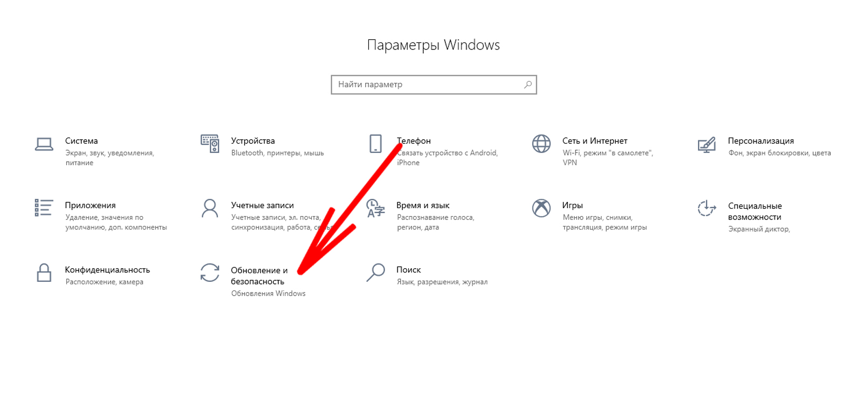The width and height of the screenshot is (868, 413).
Task: Open the Обновление и безопасность label
Action: pos(259,276)
